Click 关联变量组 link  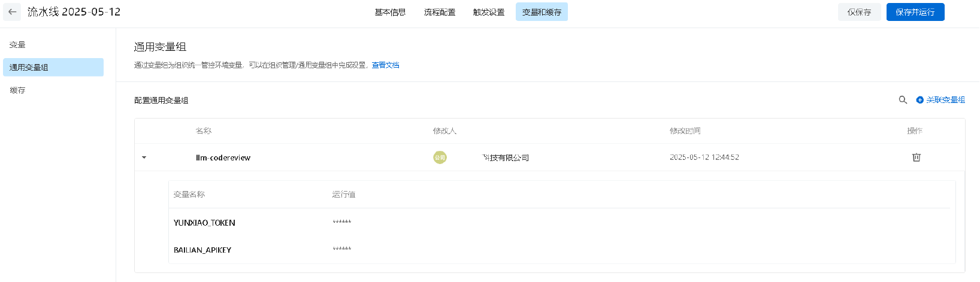point(945,100)
